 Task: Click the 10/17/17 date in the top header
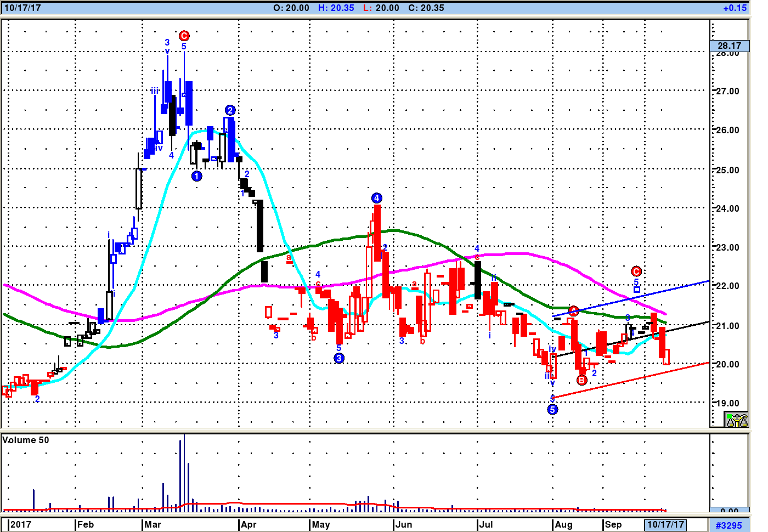click(x=22, y=8)
